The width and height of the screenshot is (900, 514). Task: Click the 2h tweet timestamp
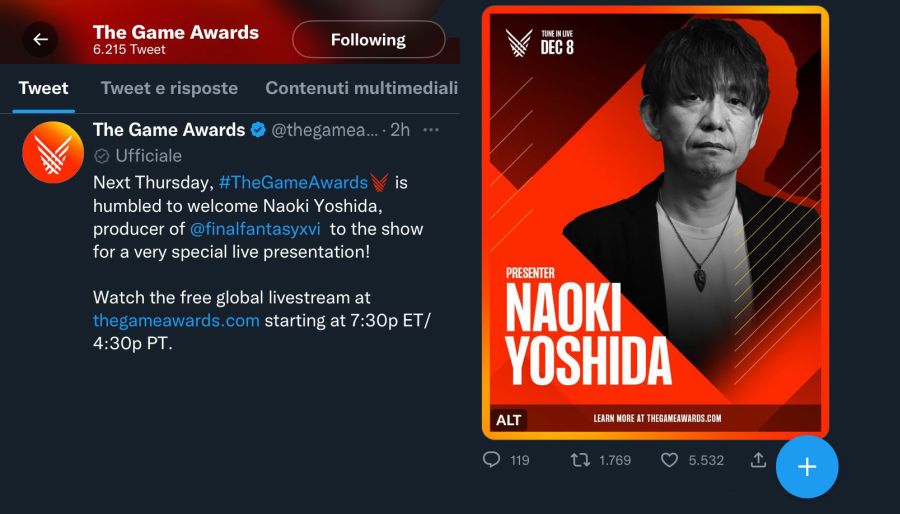pos(399,130)
